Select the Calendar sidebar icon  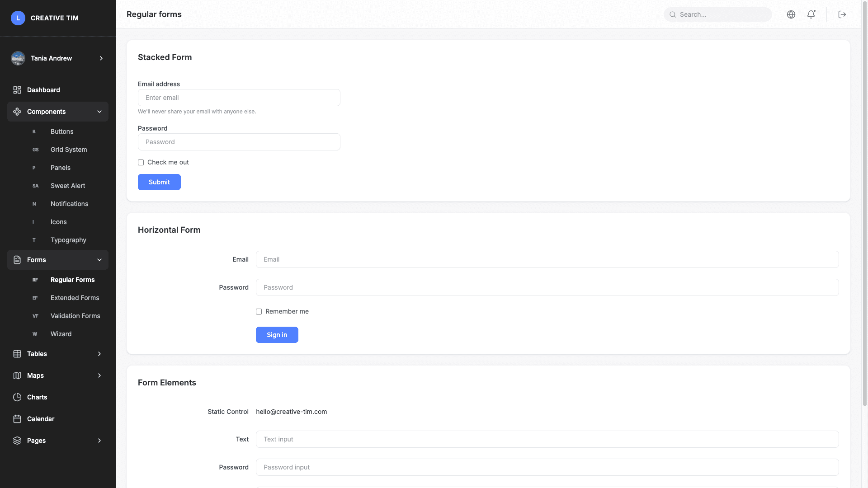(17, 419)
